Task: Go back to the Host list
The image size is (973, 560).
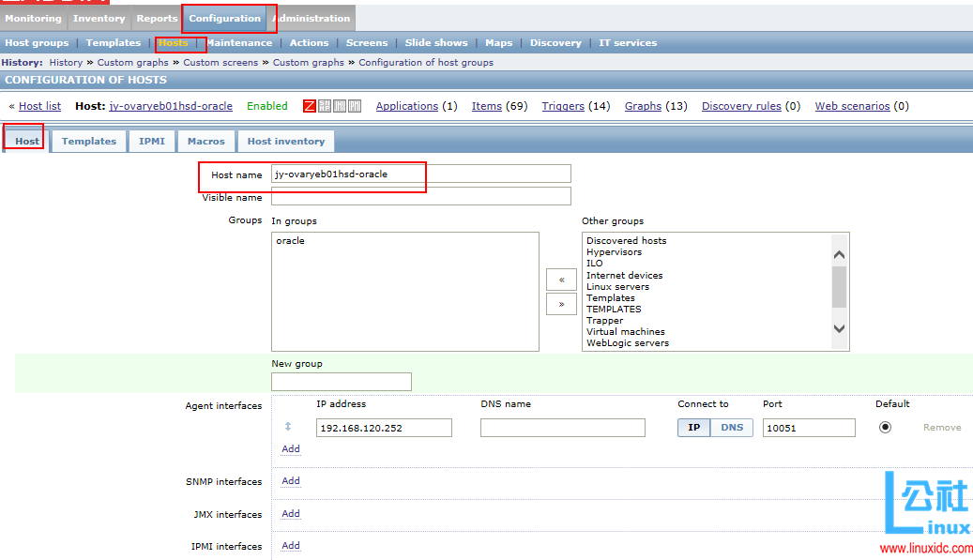Action: (39, 106)
